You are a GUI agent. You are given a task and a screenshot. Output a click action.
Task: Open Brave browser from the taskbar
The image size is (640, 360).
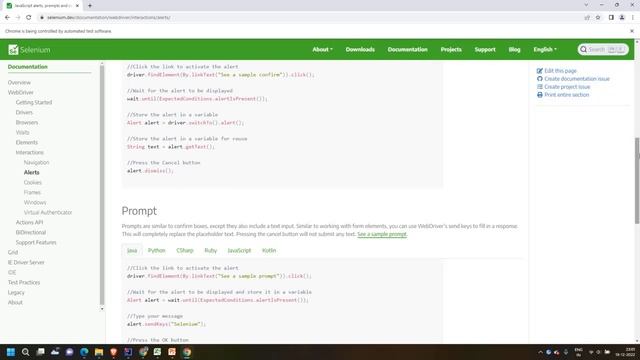point(113,352)
